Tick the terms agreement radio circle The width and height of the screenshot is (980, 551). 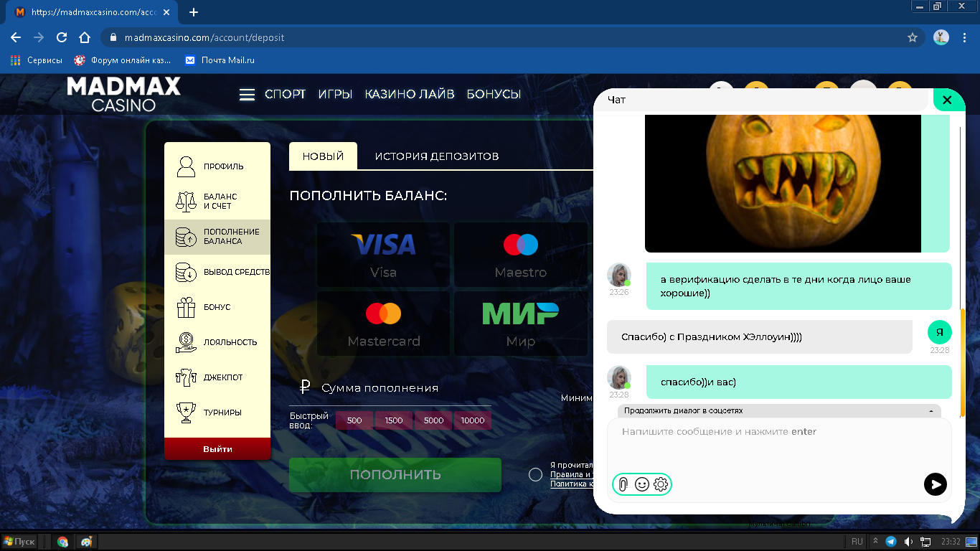coord(535,474)
